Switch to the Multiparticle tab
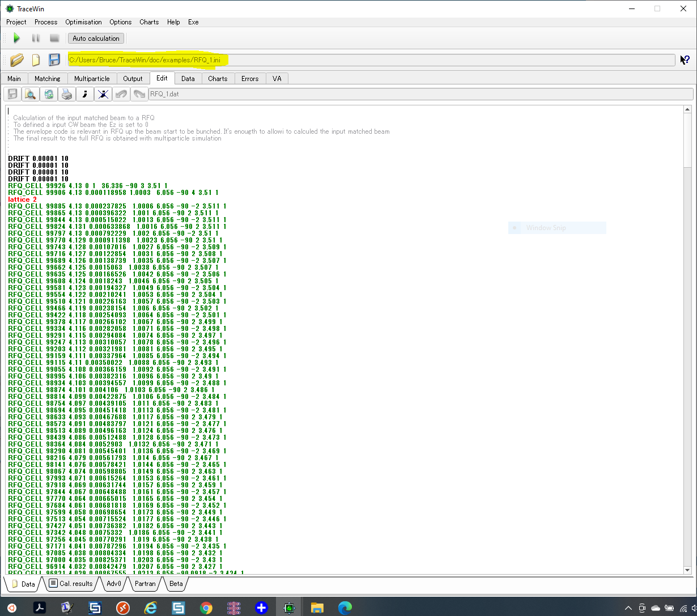The image size is (697, 616). [92, 79]
